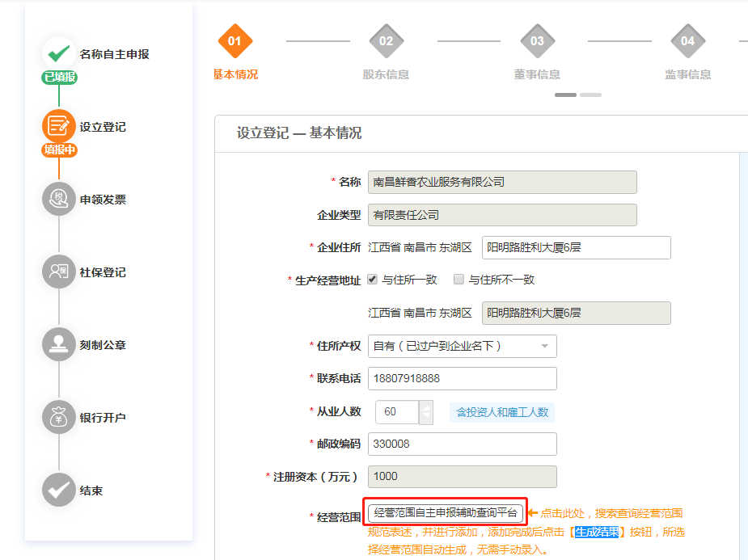Select the orange 设立登记 step icon
This screenshot has height=560, width=748.
[58, 126]
